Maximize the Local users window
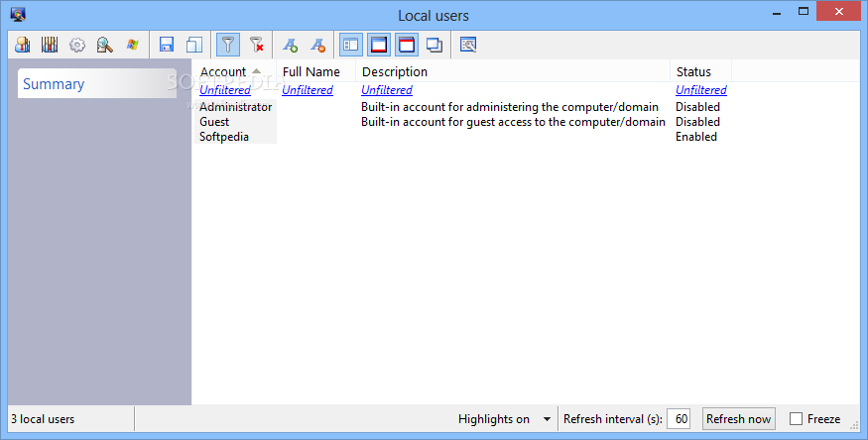 pos(804,12)
